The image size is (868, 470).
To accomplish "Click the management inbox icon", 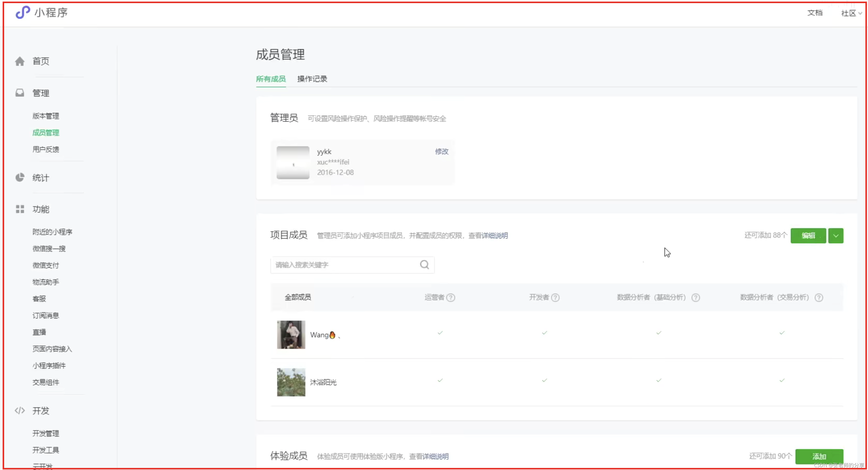I will coord(20,93).
